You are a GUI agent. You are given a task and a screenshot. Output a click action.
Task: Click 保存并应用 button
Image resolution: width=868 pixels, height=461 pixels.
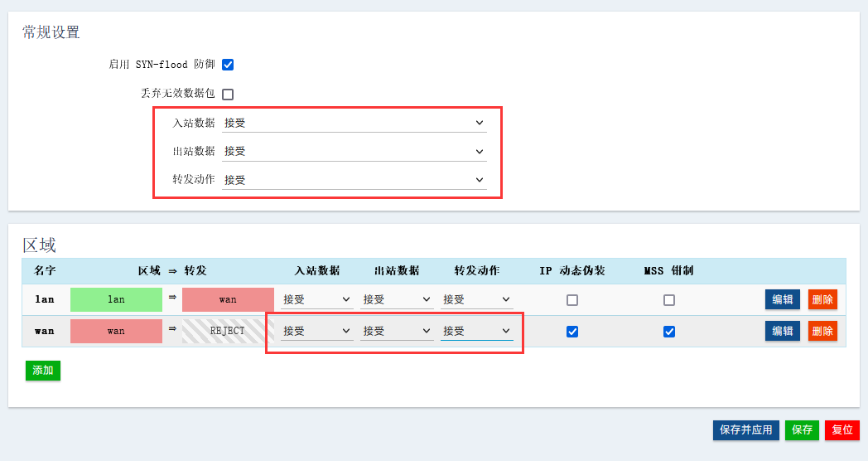coord(745,430)
